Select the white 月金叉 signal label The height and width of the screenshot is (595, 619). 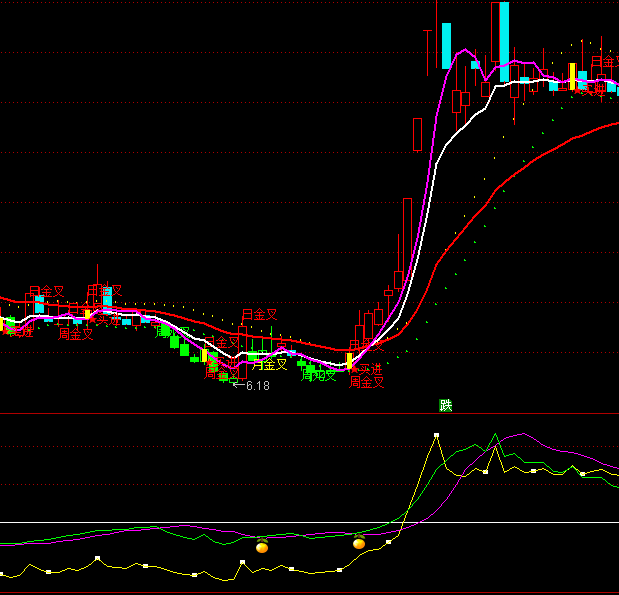pos(270,365)
